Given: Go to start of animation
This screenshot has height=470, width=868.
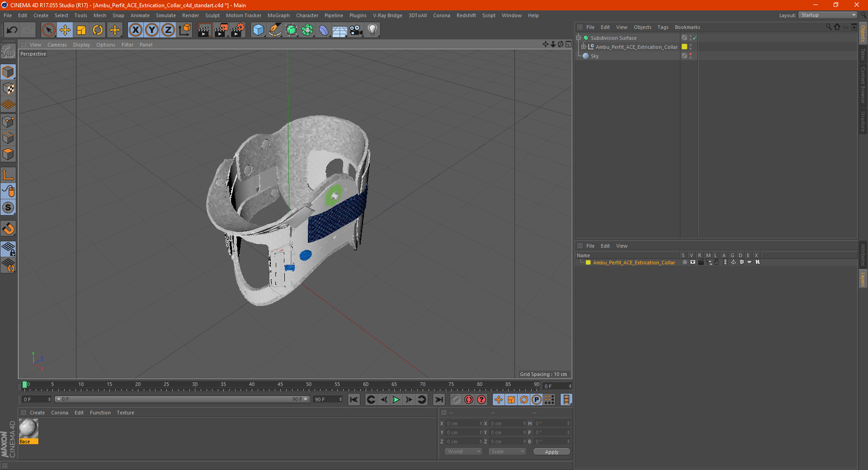Looking at the screenshot, I should click(354, 399).
